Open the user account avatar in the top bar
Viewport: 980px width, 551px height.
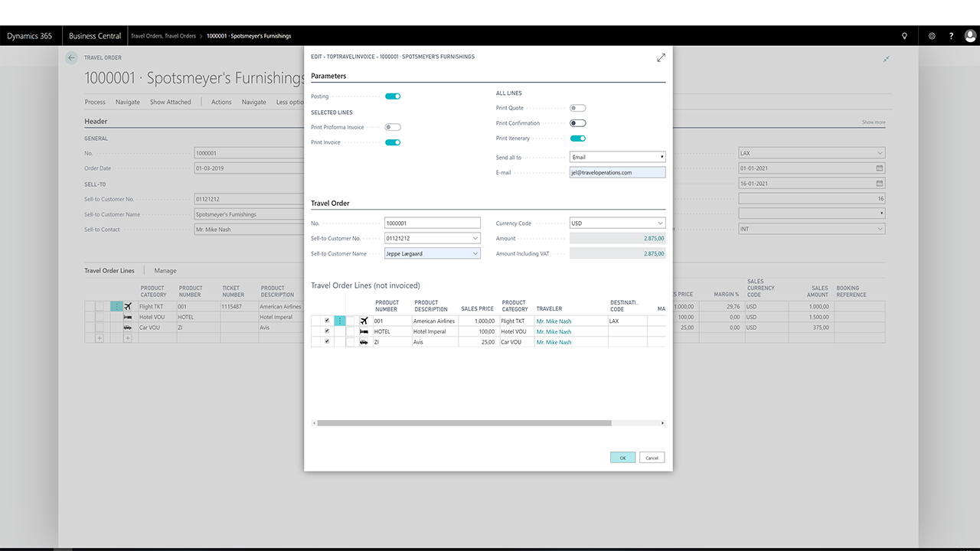coord(970,36)
